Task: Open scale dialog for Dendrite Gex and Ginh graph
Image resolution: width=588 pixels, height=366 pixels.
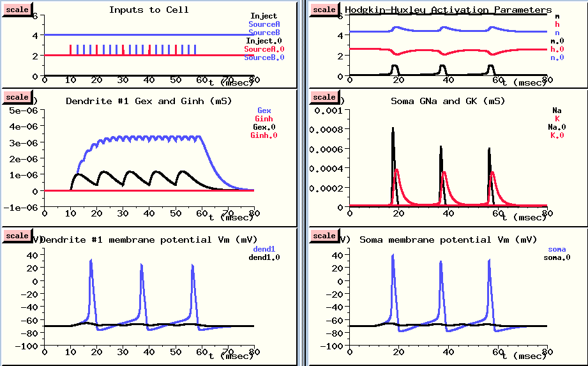Action: (x=16, y=97)
